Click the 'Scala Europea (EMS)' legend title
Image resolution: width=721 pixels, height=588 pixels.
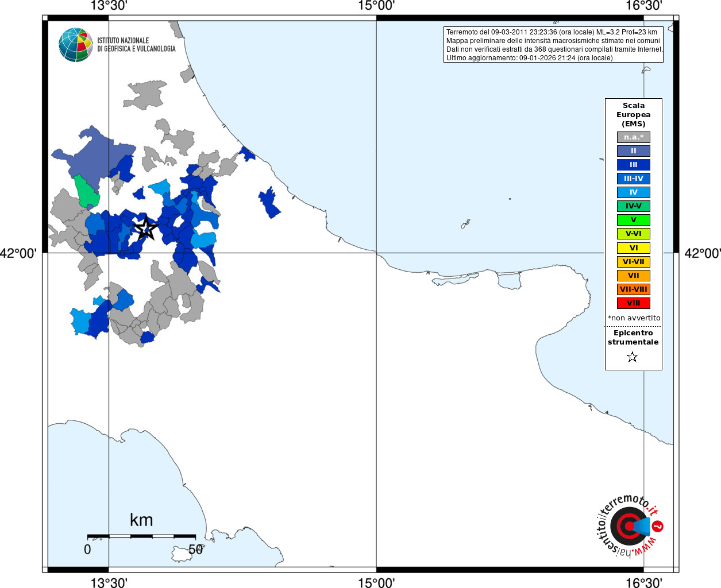634,115
